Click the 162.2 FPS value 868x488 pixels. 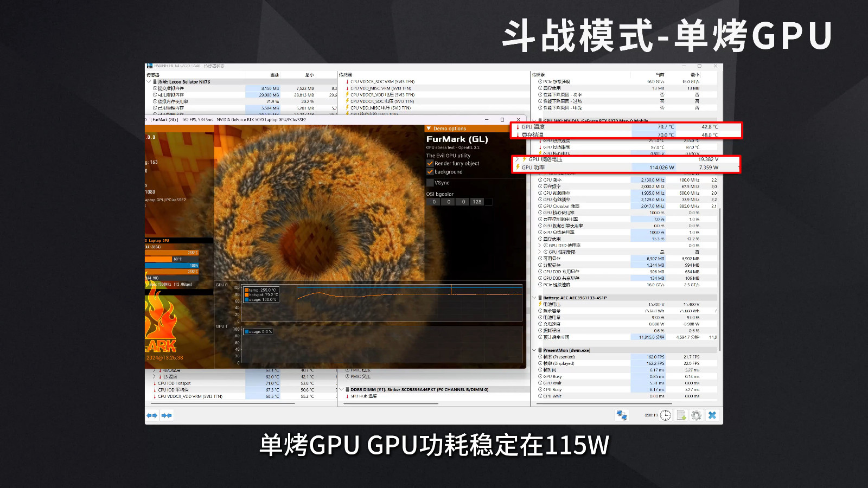click(x=655, y=363)
